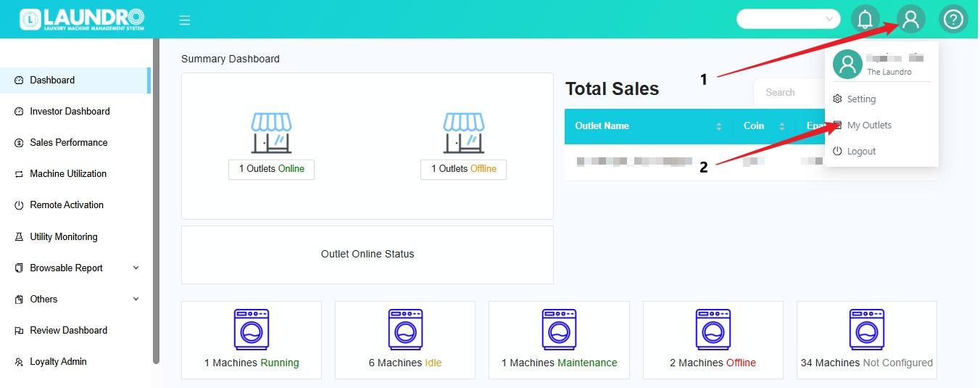The image size is (980, 388).
Task: Click the 34 Machines Not Configured text
Action: point(867,363)
